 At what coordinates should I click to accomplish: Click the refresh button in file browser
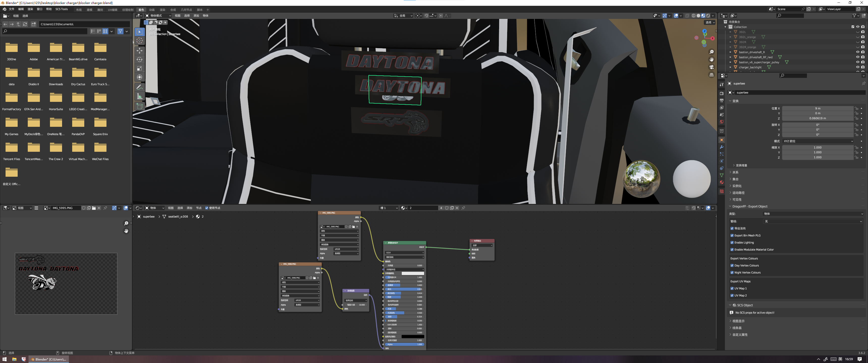pos(25,24)
